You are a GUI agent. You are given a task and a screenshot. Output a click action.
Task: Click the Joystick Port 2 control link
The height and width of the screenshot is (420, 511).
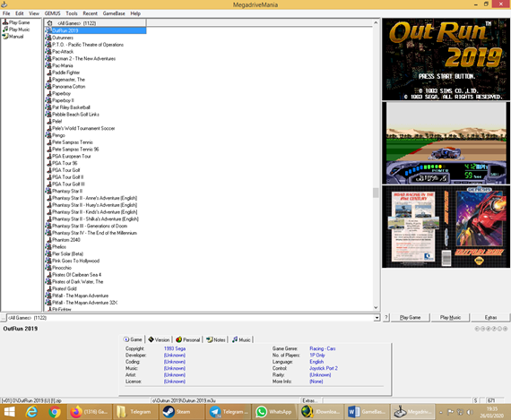pyautogui.click(x=324, y=368)
